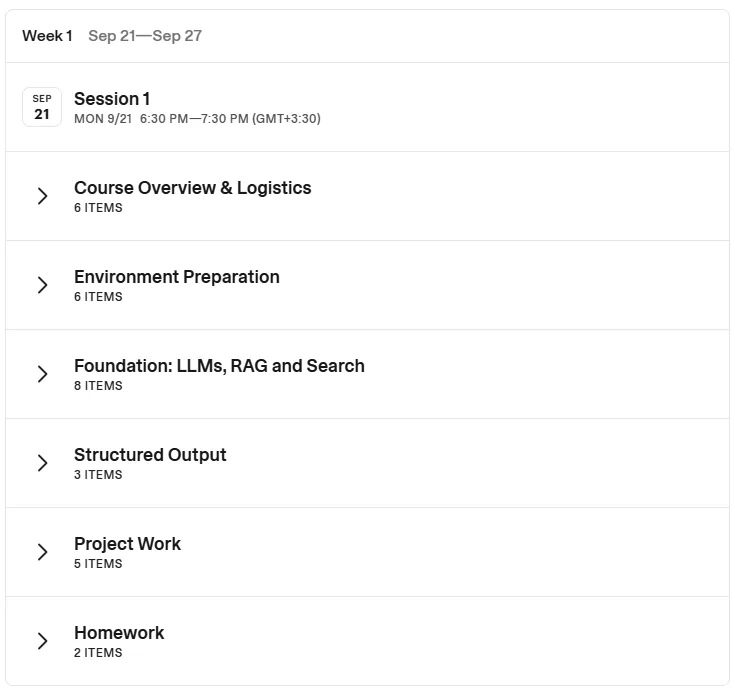Open the Homework section title
The width and height of the screenshot is (735, 691).
pyautogui.click(x=119, y=633)
